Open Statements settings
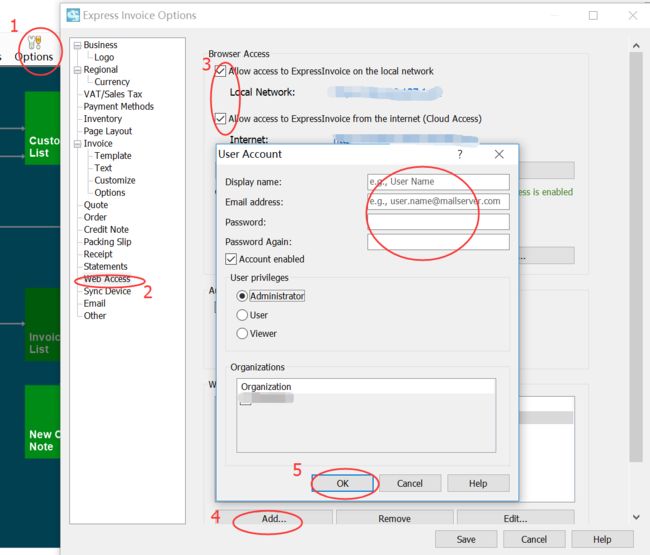The image size is (650, 555). pyautogui.click(x=105, y=267)
